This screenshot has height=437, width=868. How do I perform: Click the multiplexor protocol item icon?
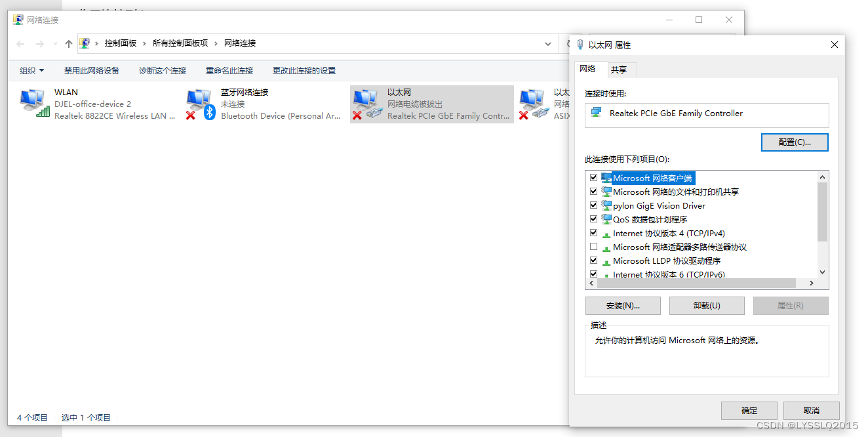606,247
